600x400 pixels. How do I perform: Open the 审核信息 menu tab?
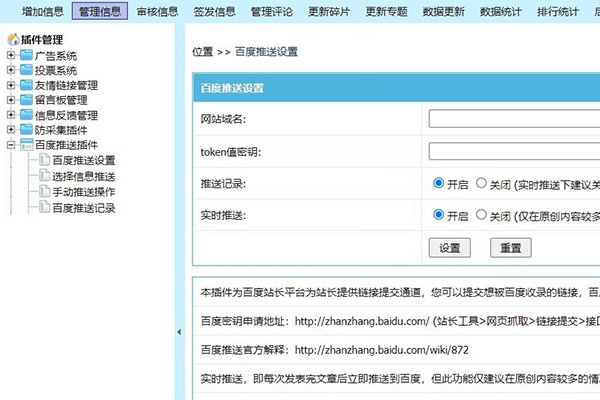tap(157, 12)
